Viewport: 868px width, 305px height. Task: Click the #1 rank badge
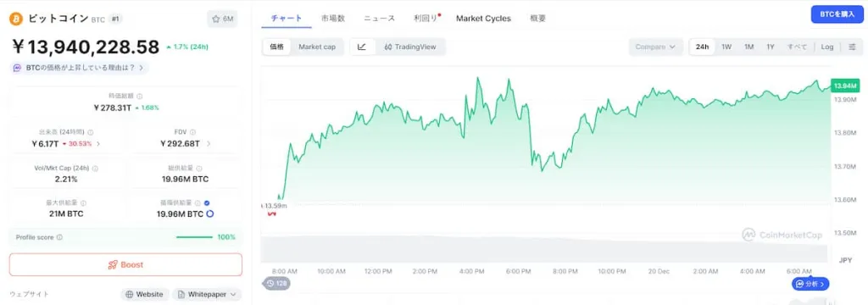pos(115,19)
